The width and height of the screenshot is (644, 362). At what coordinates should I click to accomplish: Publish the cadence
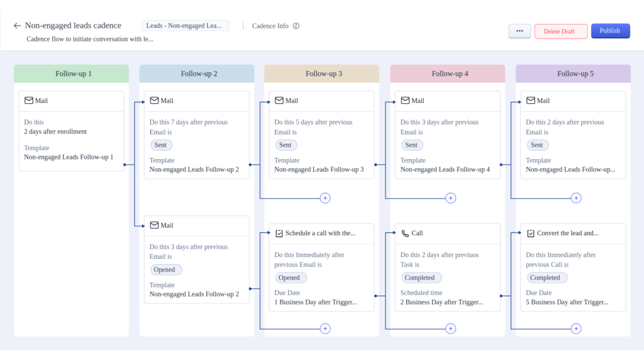tap(610, 31)
